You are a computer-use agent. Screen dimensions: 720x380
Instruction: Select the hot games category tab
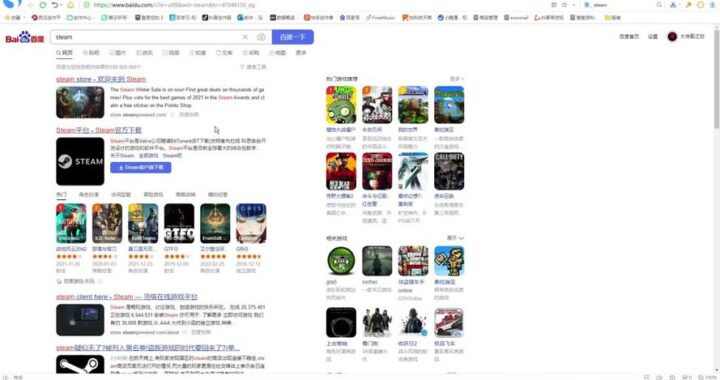point(61,195)
